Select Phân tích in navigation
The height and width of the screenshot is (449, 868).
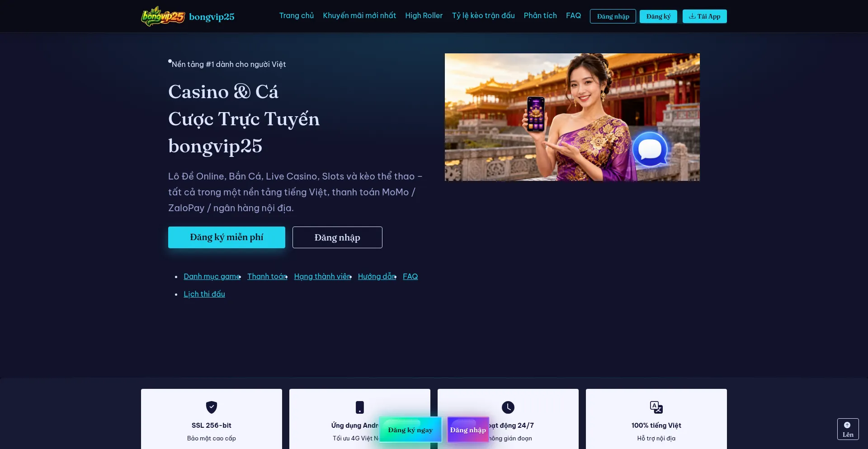540,15
